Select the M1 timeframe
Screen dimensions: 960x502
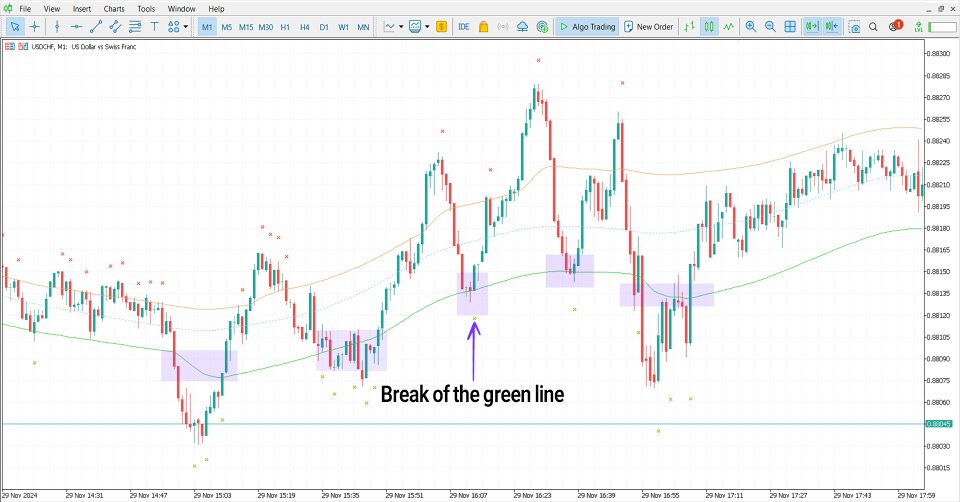point(207,27)
